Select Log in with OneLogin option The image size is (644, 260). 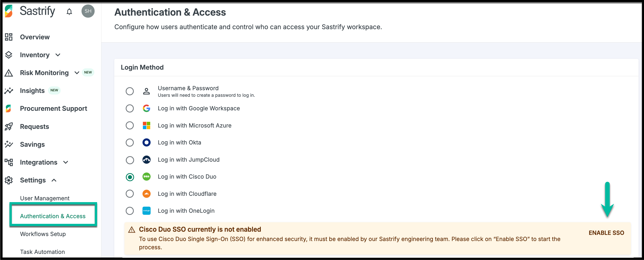pyautogui.click(x=130, y=211)
